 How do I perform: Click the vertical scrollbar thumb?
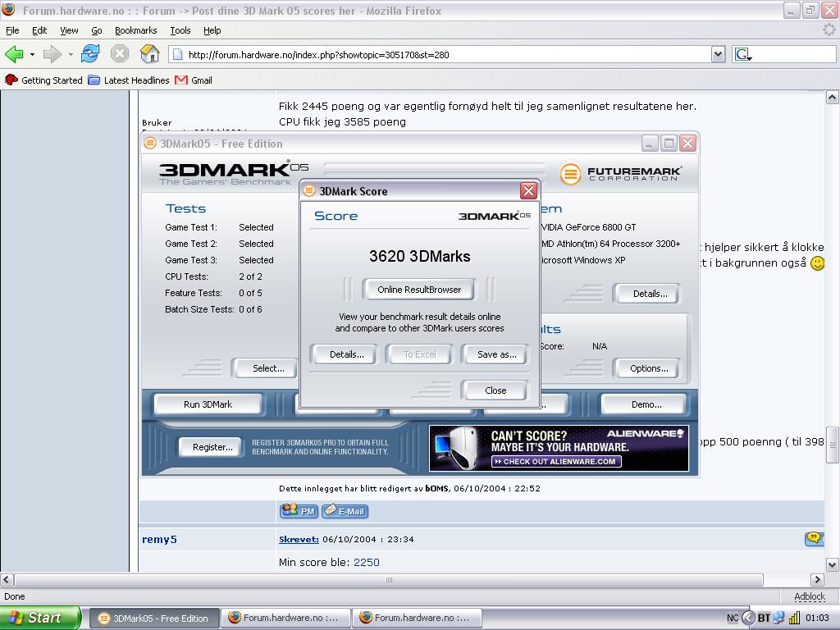point(832,444)
